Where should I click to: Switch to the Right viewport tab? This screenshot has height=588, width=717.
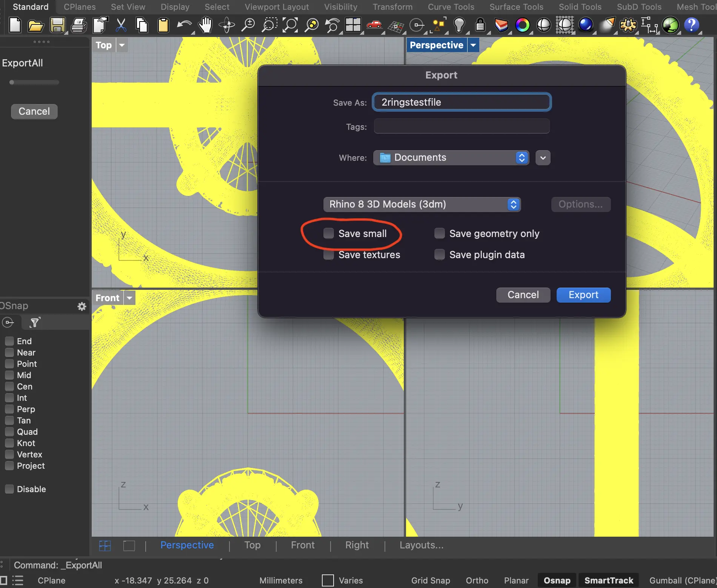357,545
